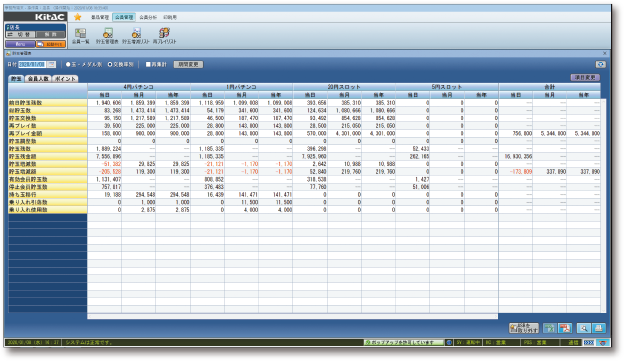Select the 貯玉残金額 row label
Image resolution: width=624 pixels, height=361 pixels.
point(48,156)
